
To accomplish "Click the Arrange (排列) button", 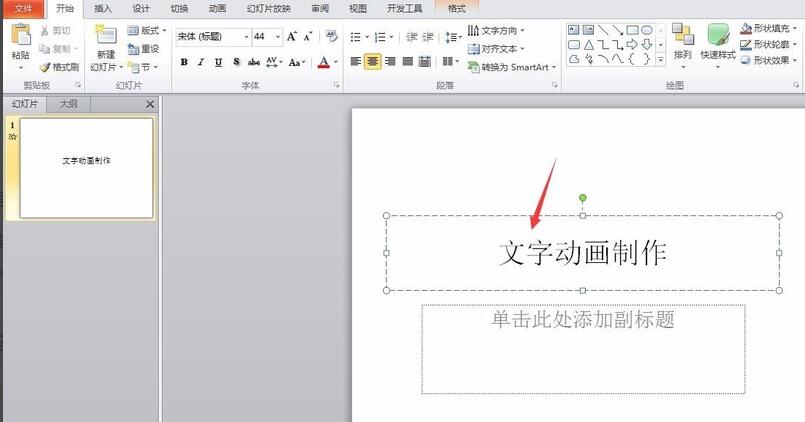I will (683, 45).
